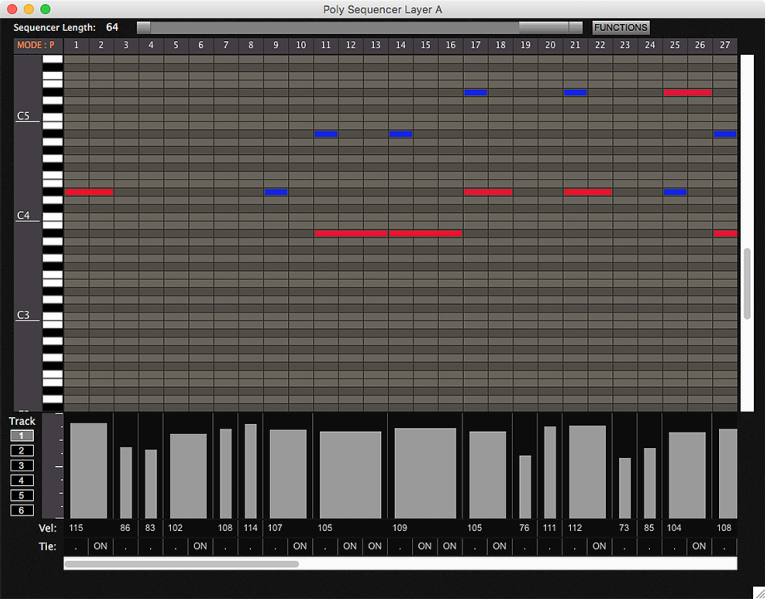
Task: Click step number 14 in header row
Action: 400,45
